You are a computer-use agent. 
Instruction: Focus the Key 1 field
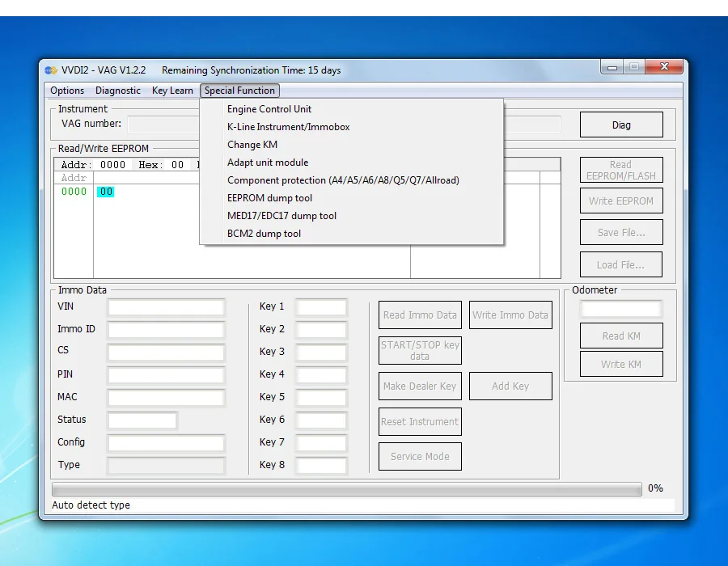click(321, 307)
